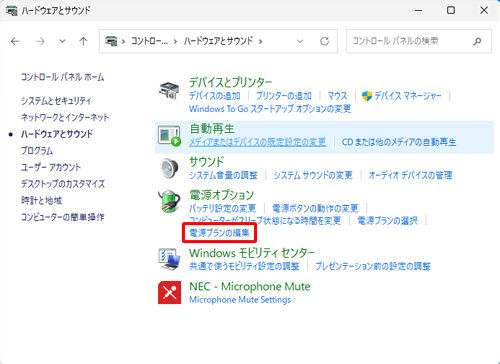Screen dimensions: 500x364
Task: Open マウス settings link
Action: pos(337,96)
